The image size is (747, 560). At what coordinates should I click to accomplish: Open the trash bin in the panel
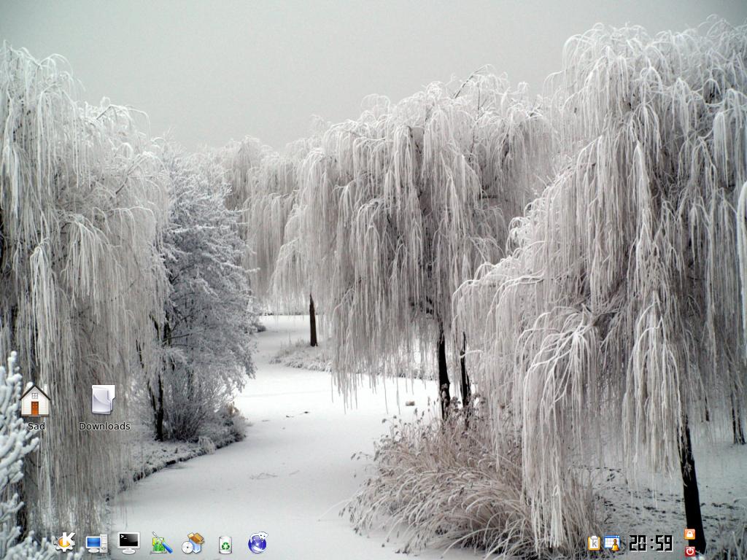click(x=225, y=544)
